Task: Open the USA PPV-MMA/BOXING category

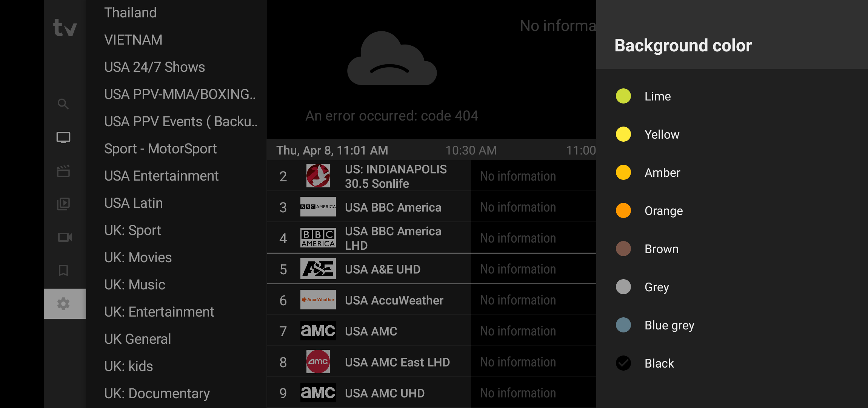Action: pyautogui.click(x=180, y=94)
